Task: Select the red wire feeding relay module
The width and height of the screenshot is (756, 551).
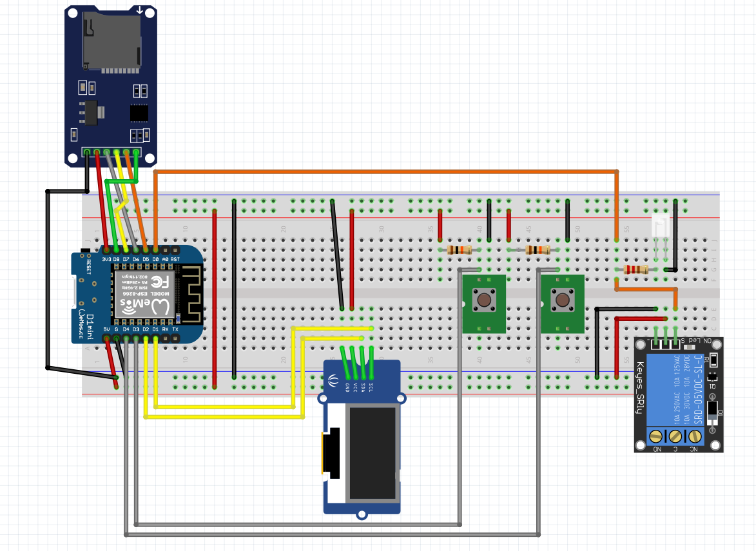Action: pos(617,347)
